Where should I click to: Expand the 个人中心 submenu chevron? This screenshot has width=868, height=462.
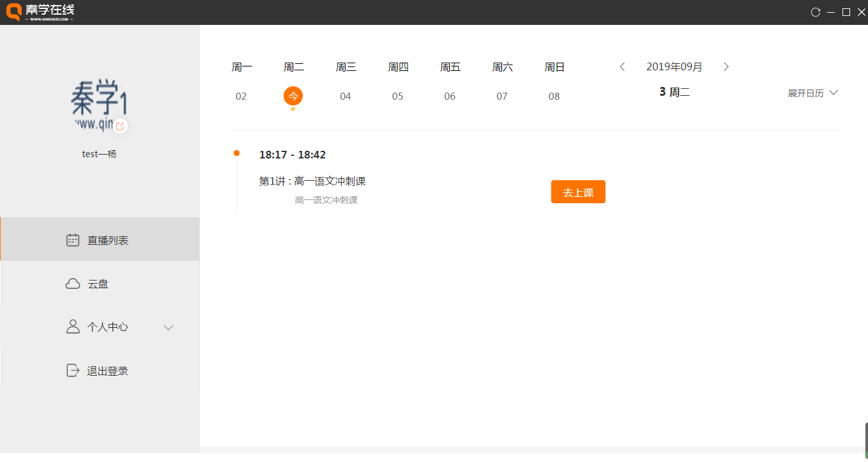click(x=169, y=327)
